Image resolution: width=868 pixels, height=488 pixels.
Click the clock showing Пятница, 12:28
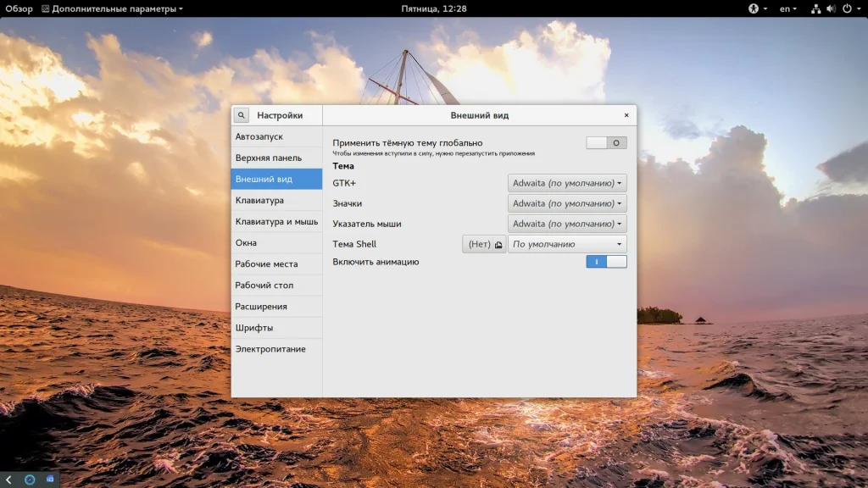coord(434,8)
